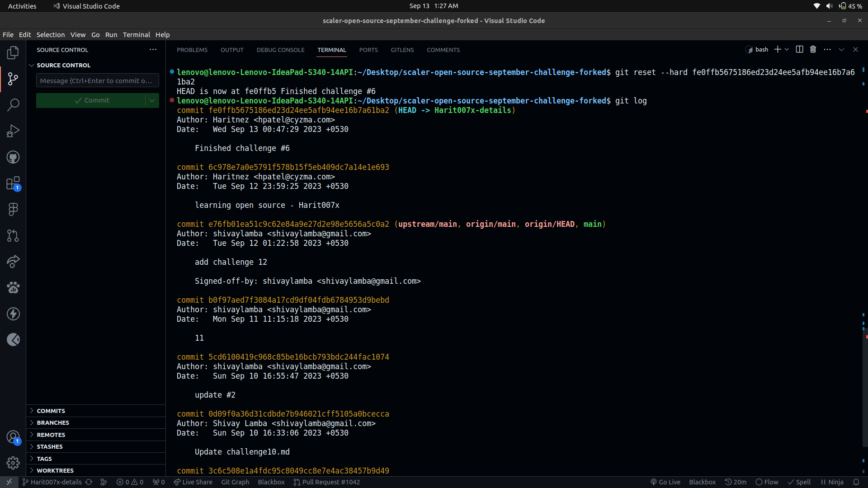
Task: Open the Manage gear icon
Action: [13, 463]
